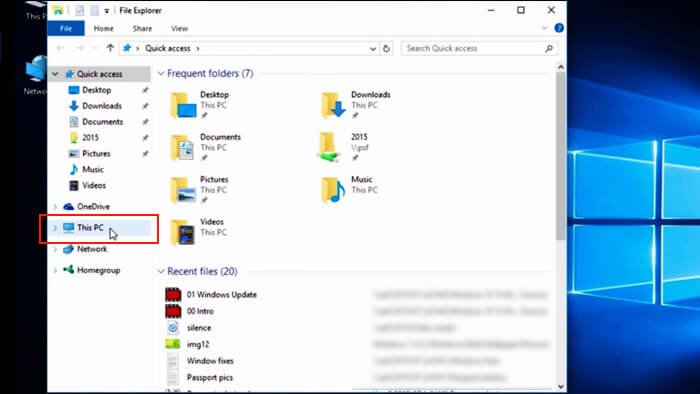Select the Documents frequent folder icon
Screen dimensions: 700x394
pyautogui.click(x=182, y=147)
